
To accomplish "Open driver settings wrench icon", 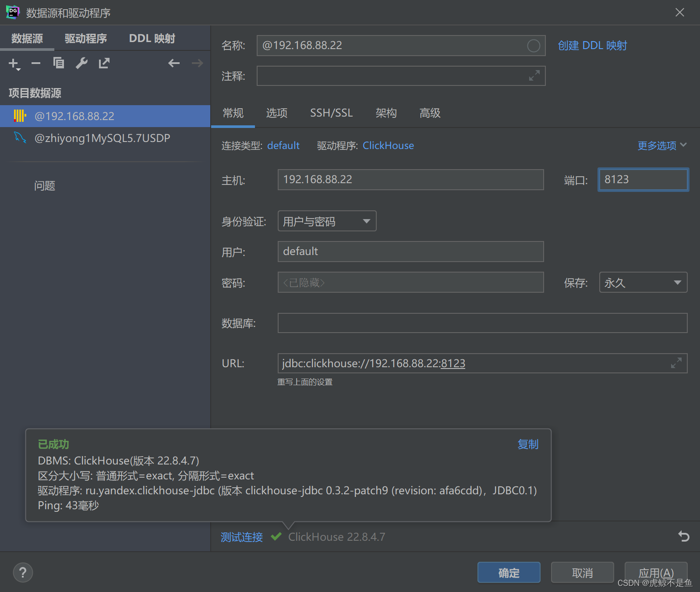I will click(x=81, y=64).
